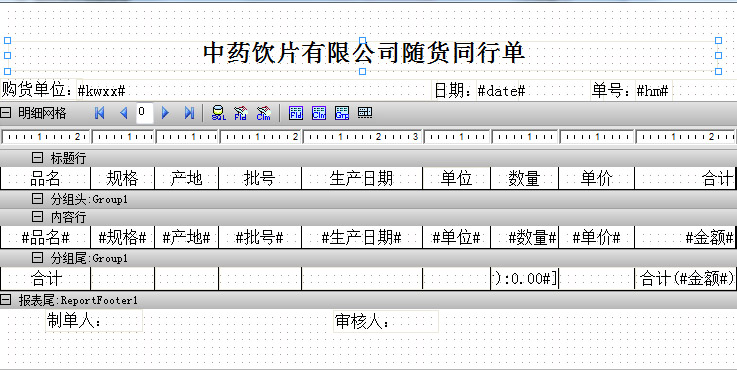Select the #hm# field
This screenshot has width=737, height=370.
point(652,90)
